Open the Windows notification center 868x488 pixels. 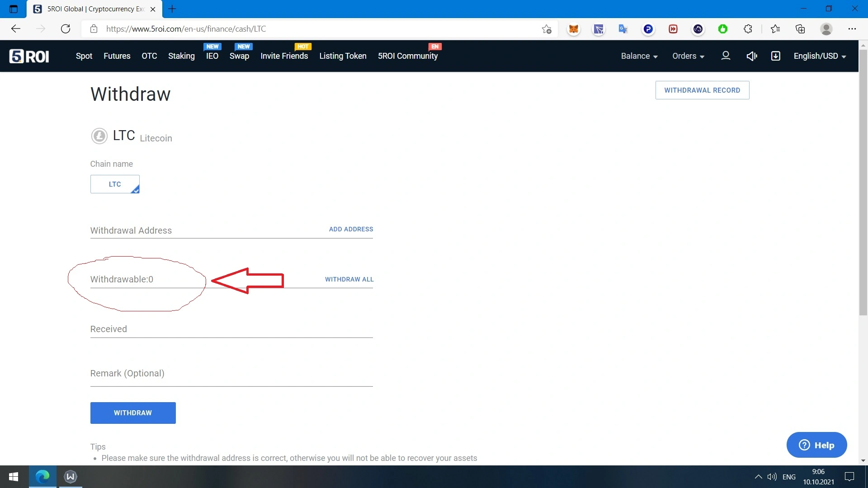pyautogui.click(x=849, y=477)
